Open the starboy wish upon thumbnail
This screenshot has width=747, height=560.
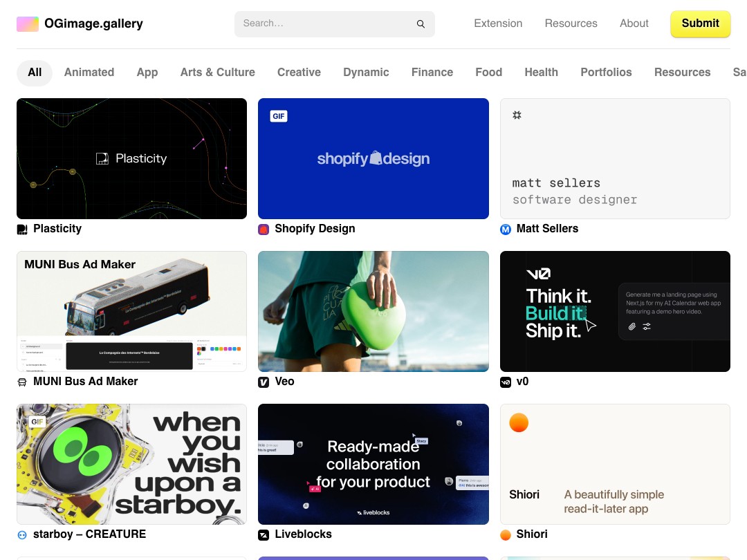(x=132, y=465)
